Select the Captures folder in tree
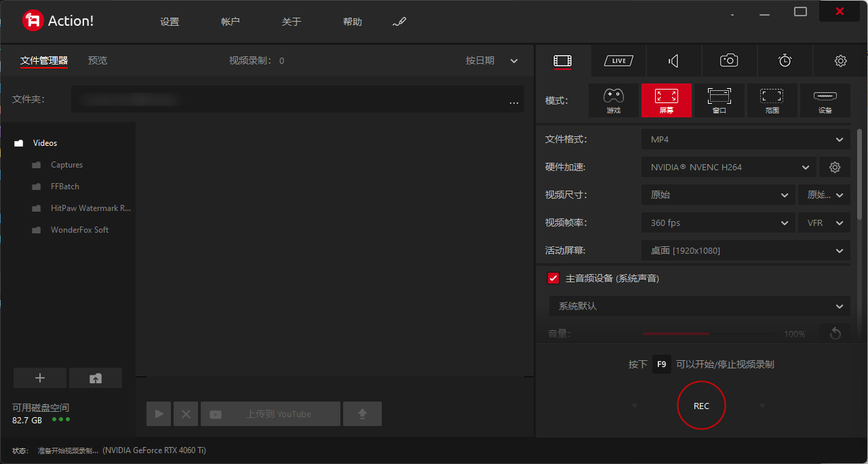 point(66,165)
